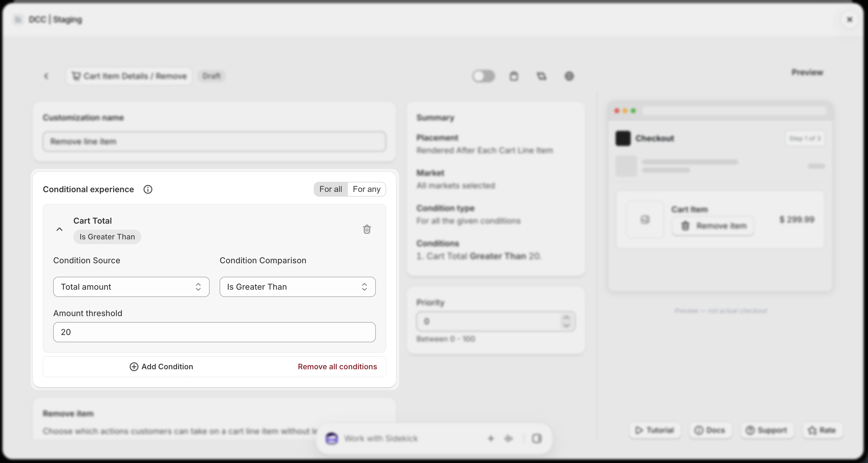Collapse the Cart Total condition chevron
Viewport: 868px width, 463px height.
click(x=59, y=229)
